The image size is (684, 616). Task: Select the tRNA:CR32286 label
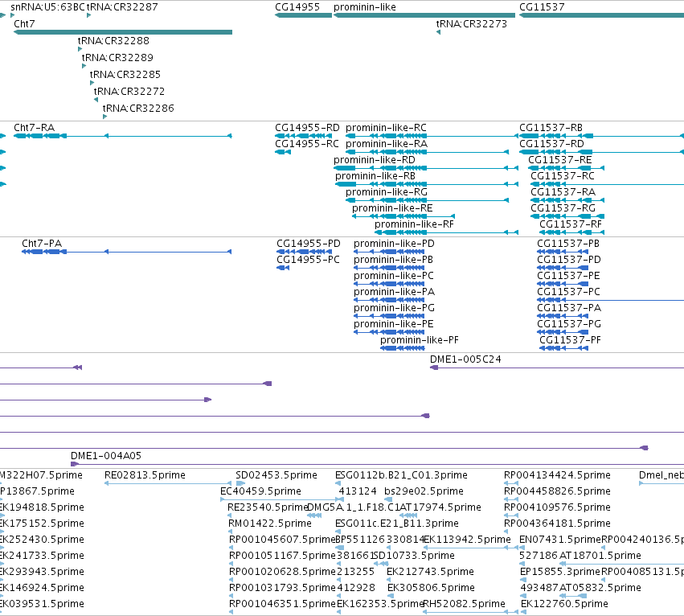(x=138, y=109)
